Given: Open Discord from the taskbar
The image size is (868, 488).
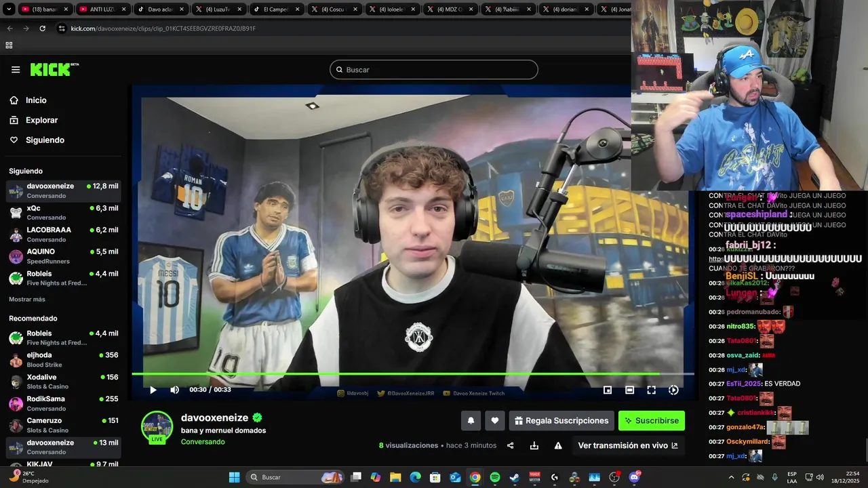Looking at the screenshot, I should pyautogui.click(x=635, y=477).
